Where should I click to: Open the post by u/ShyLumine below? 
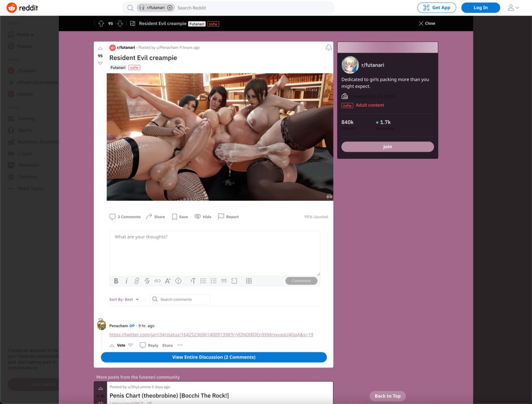point(169,396)
